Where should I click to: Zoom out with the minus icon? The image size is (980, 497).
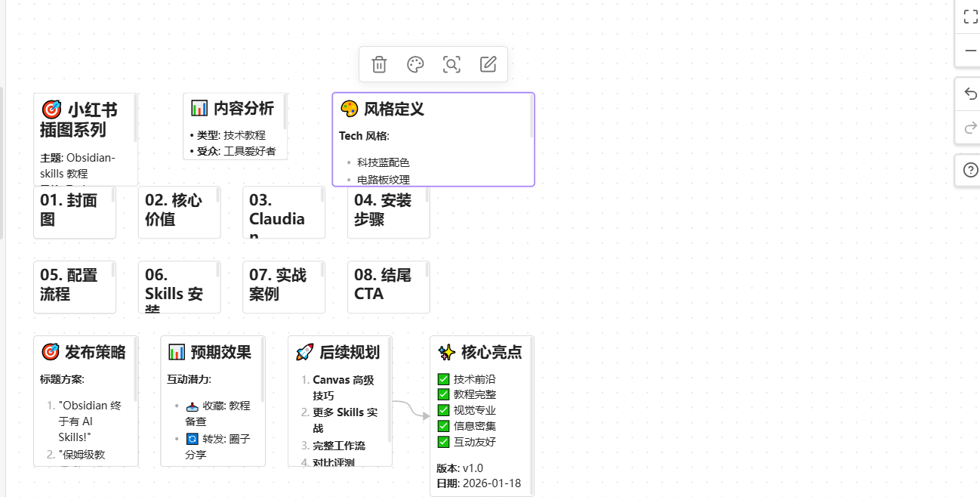point(970,51)
